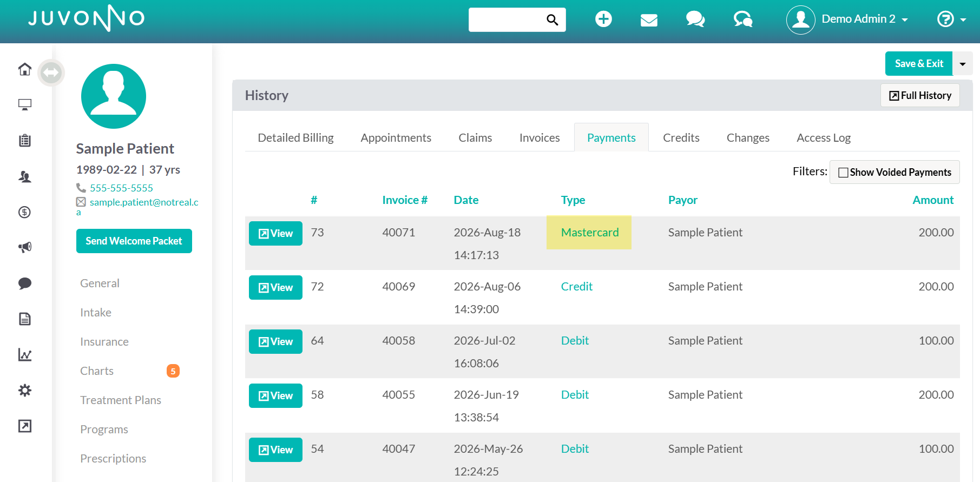Open General section in patient menu
Image resolution: width=980 pixels, height=482 pixels.
pos(100,283)
